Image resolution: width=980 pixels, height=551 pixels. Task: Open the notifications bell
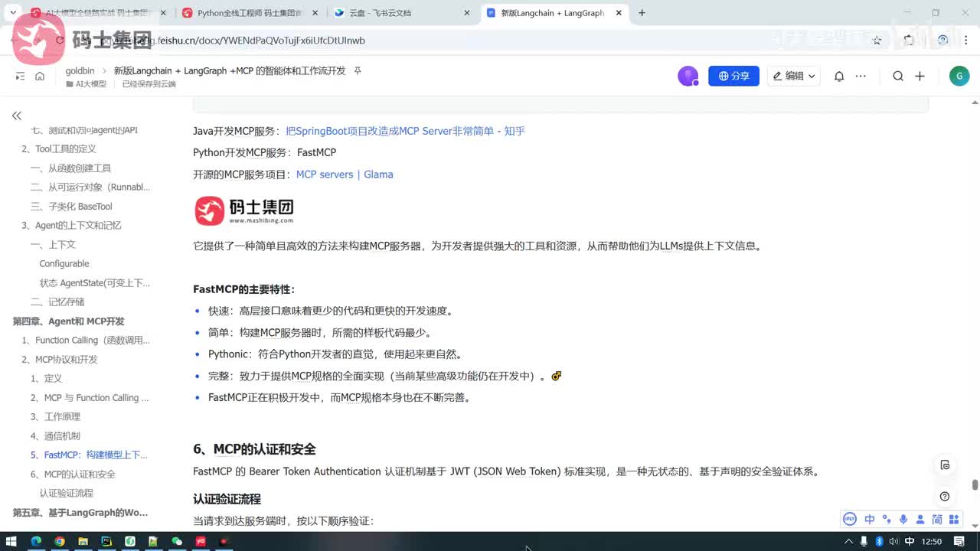pos(839,76)
